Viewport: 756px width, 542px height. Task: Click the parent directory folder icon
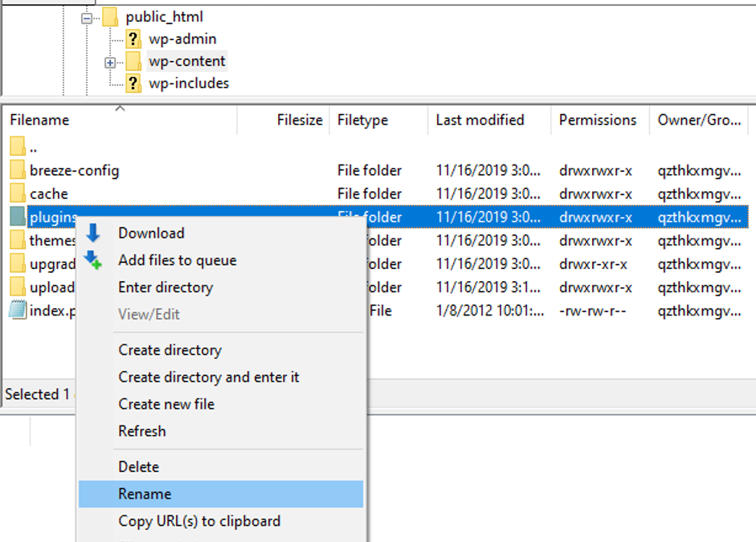(x=18, y=146)
